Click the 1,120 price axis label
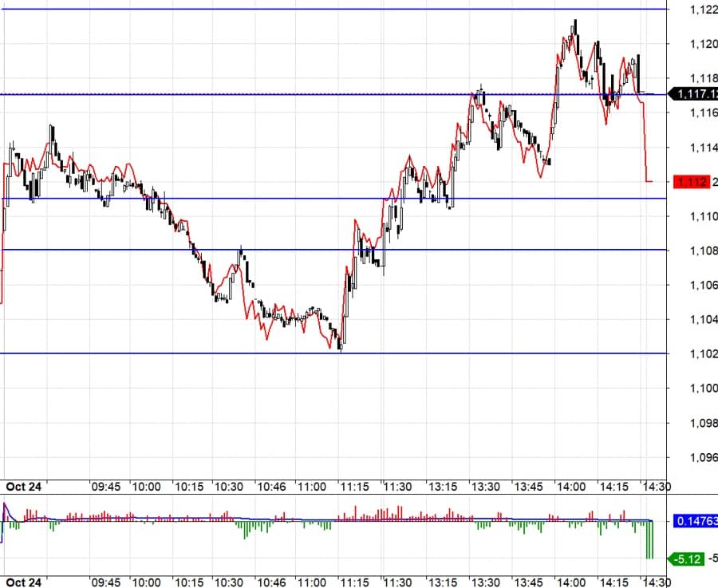Viewport: 718px width, 588px height. click(704, 44)
